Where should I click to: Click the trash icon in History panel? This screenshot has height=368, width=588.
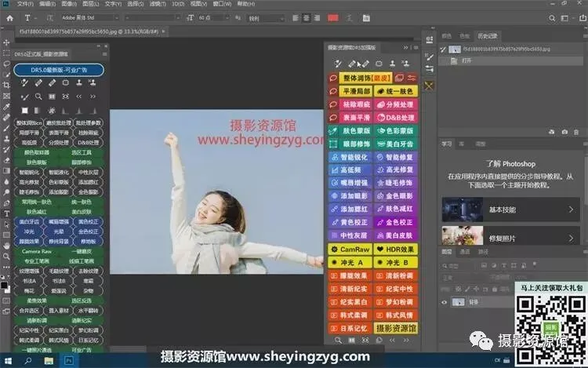click(x=576, y=132)
